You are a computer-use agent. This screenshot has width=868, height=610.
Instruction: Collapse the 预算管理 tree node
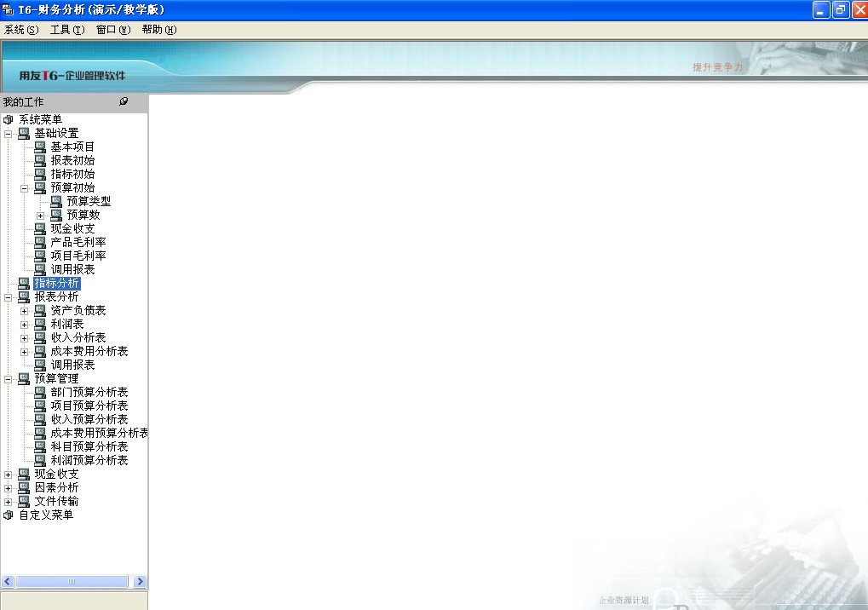(9, 380)
